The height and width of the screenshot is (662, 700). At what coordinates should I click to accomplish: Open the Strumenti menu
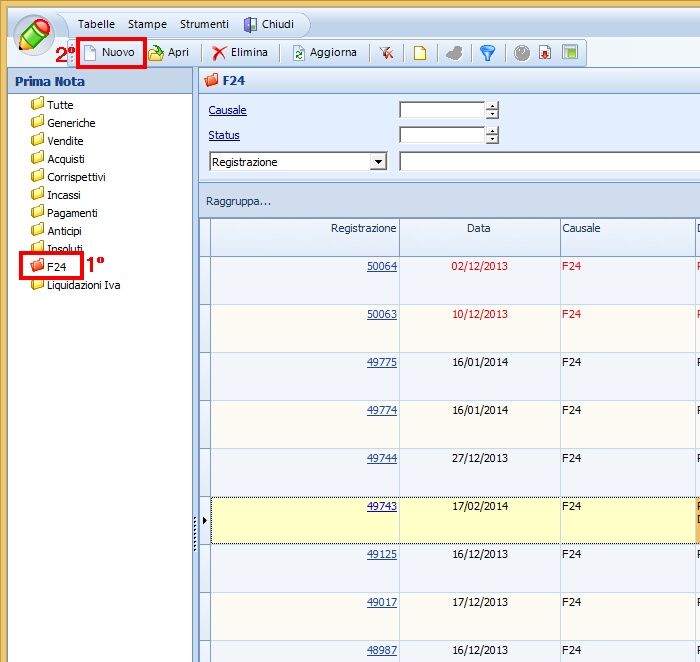[x=204, y=24]
